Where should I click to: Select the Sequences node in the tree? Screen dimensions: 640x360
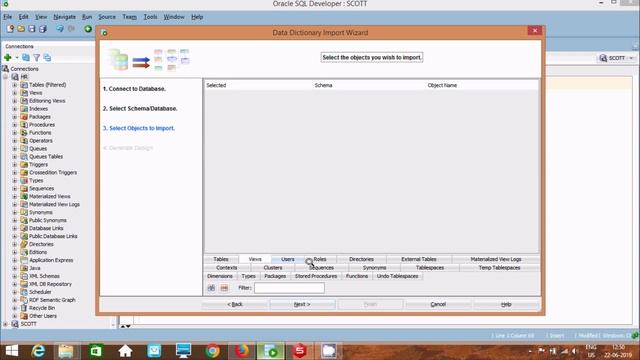point(41,189)
